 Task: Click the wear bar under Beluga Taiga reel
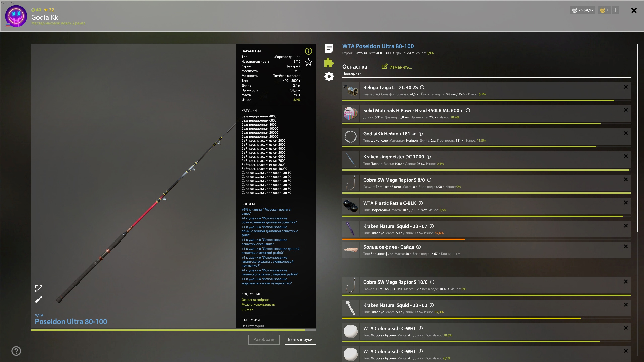(x=486, y=100)
